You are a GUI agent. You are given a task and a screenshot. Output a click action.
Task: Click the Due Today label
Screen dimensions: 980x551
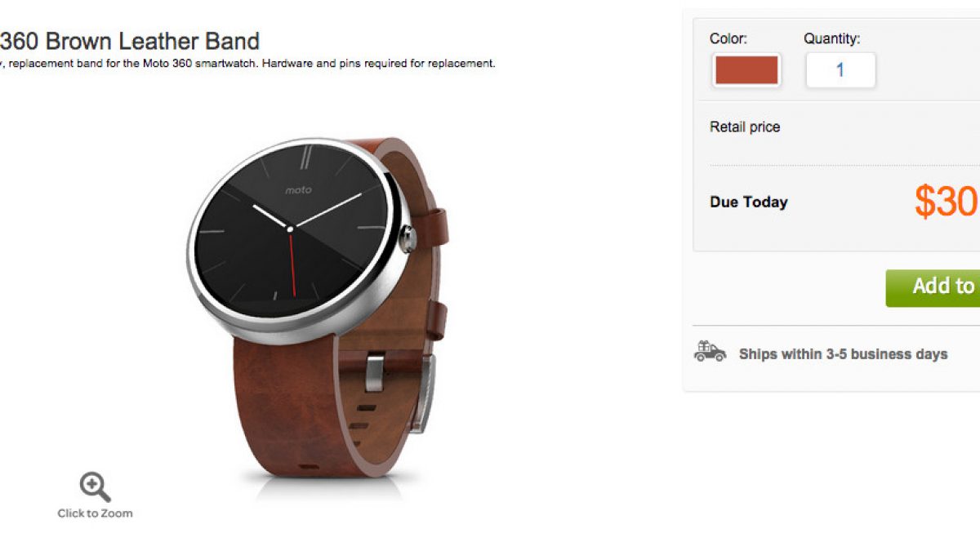[749, 202]
